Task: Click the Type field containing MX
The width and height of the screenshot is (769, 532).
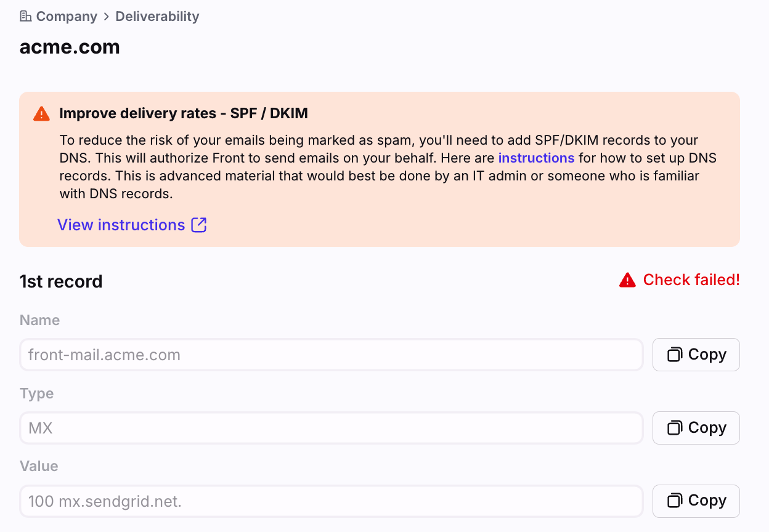Action: (332, 428)
